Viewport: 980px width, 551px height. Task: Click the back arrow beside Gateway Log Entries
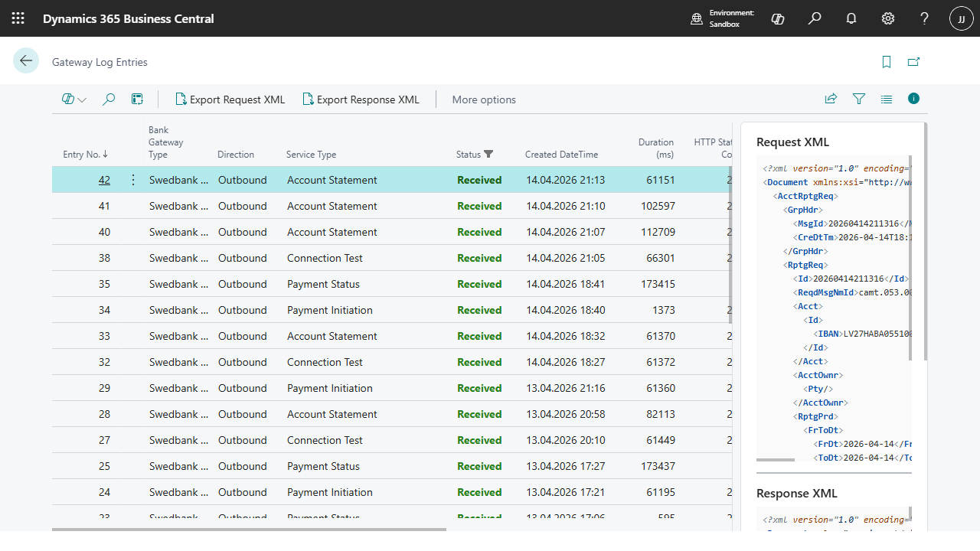pyautogui.click(x=26, y=60)
